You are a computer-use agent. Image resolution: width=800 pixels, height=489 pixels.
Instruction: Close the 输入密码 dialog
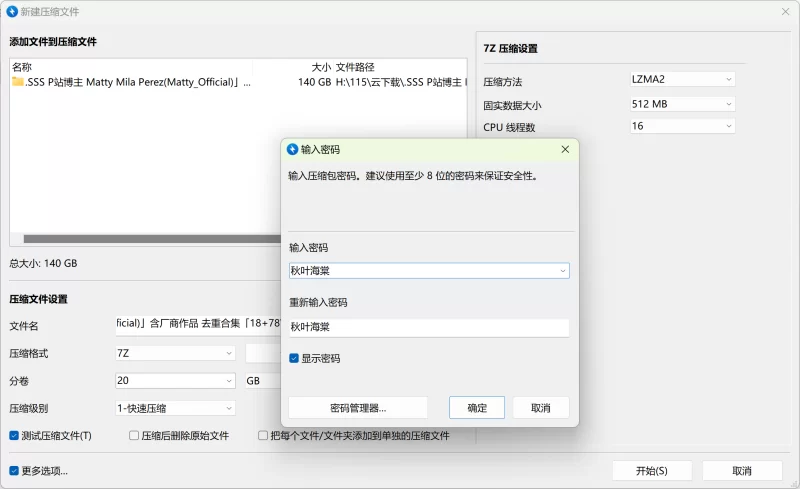[565, 150]
